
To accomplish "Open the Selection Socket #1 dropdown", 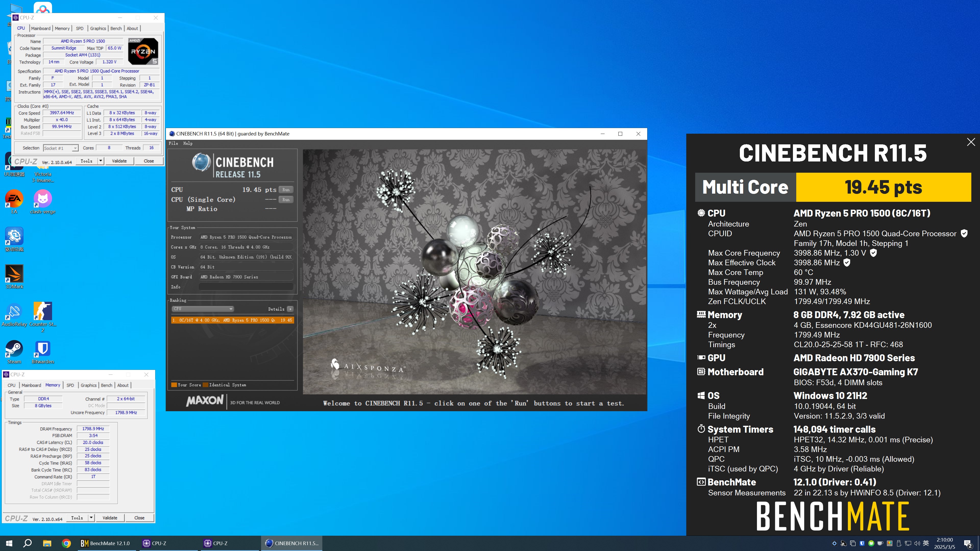I will point(61,148).
